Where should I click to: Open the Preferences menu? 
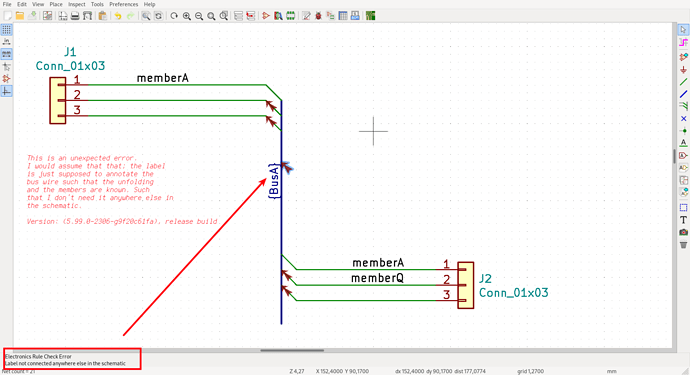(x=124, y=4)
